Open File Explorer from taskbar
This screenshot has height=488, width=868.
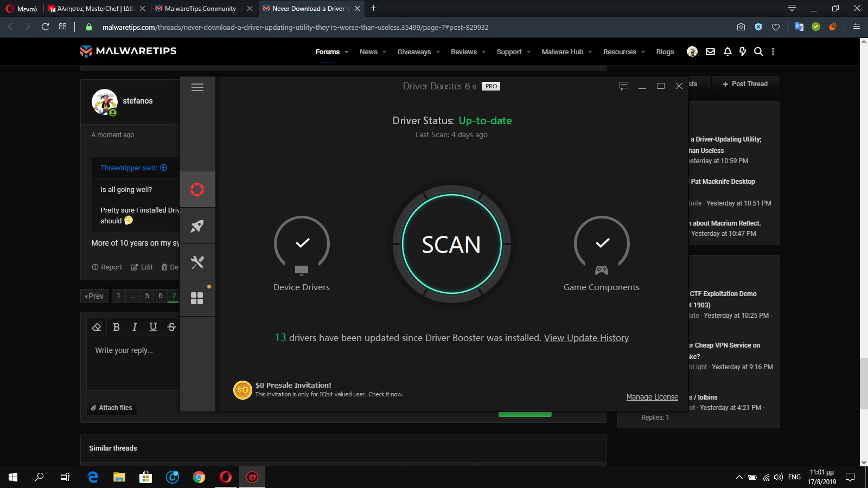pyautogui.click(x=119, y=477)
